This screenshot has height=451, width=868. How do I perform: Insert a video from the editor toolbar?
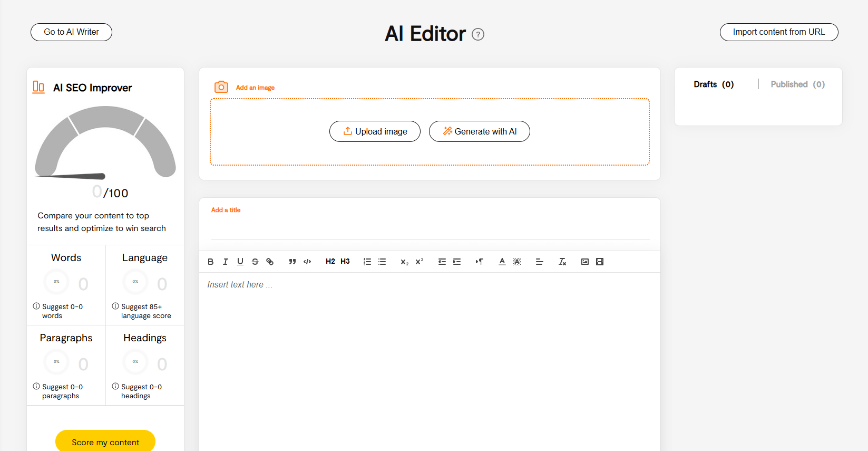600,262
